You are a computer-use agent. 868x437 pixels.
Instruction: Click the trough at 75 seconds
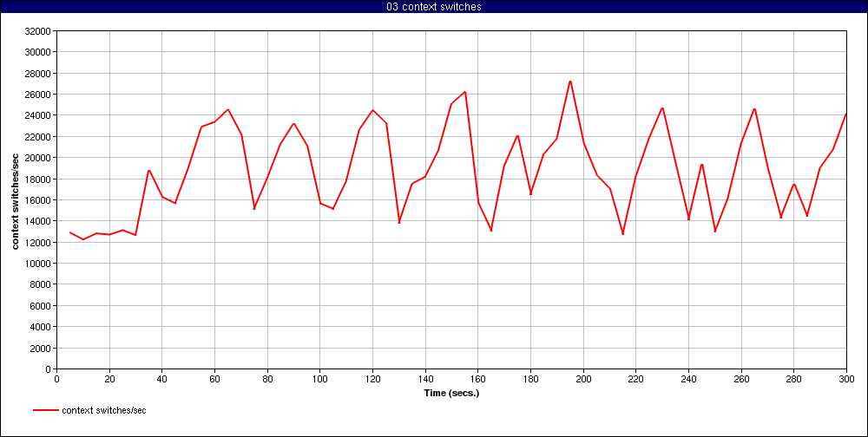(x=254, y=209)
